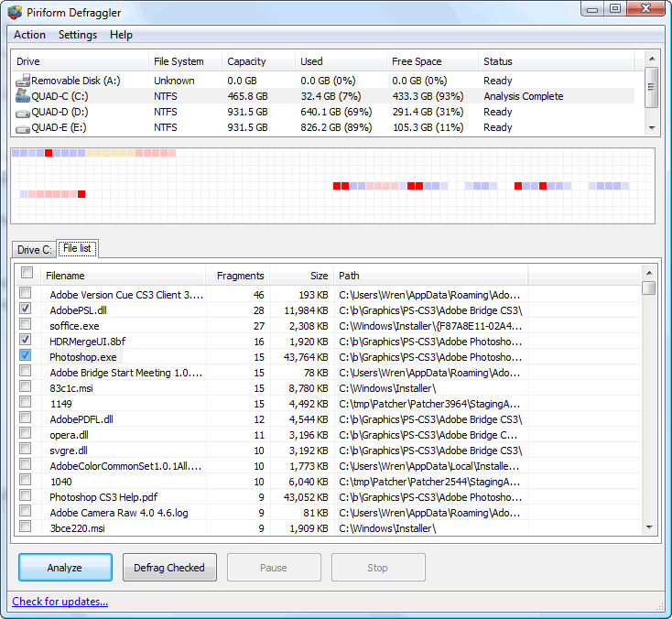Check the Adobe Camera Raw 4.0 4.6.log checkbox
Viewport: 672px width, 619px height.
(26, 511)
